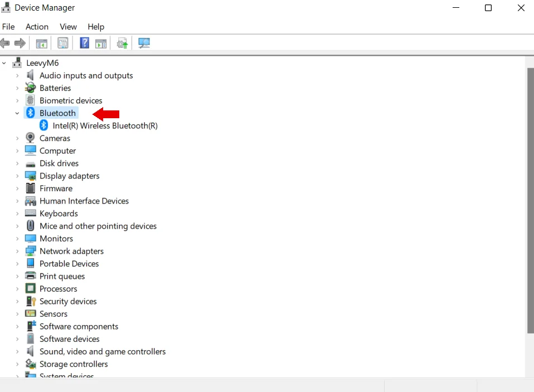Click the Security devices key icon
534x392 pixels.
point(31,301)
